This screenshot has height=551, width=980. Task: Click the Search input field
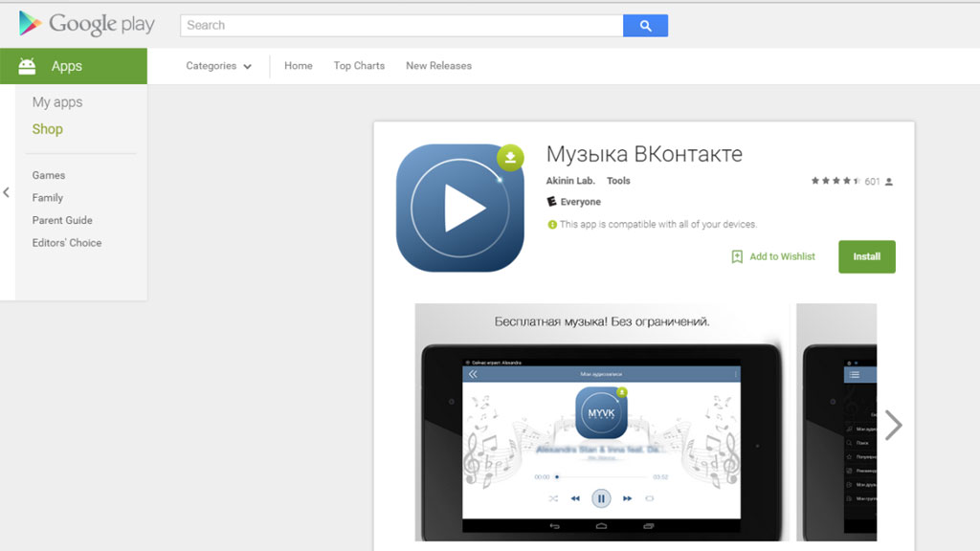point(402,25)
